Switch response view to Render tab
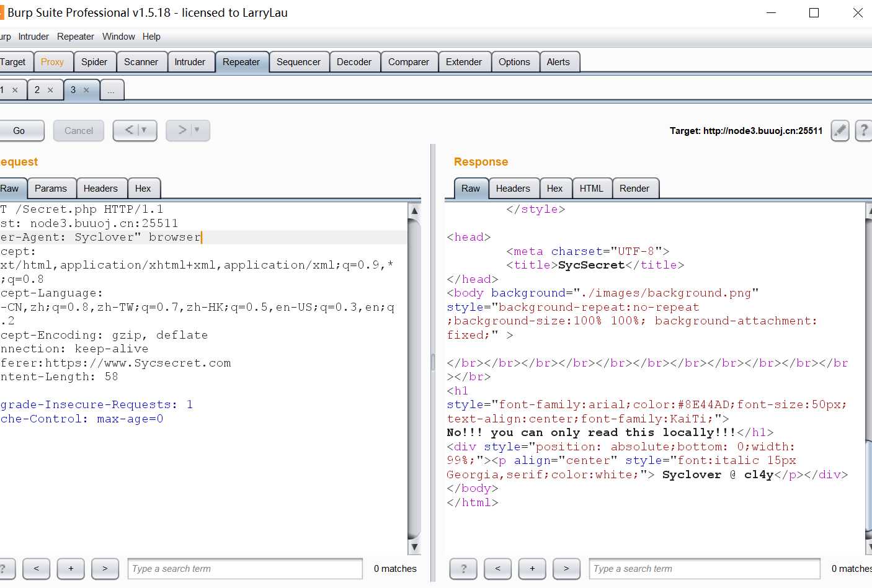The image size is (872, 588). tap(634, 189)
